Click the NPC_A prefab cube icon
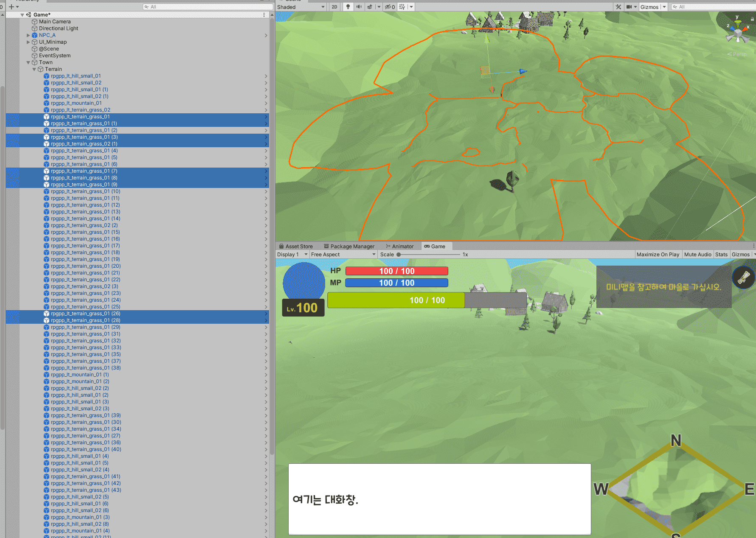This screenshot has height=538, width=756. point(35,35)
